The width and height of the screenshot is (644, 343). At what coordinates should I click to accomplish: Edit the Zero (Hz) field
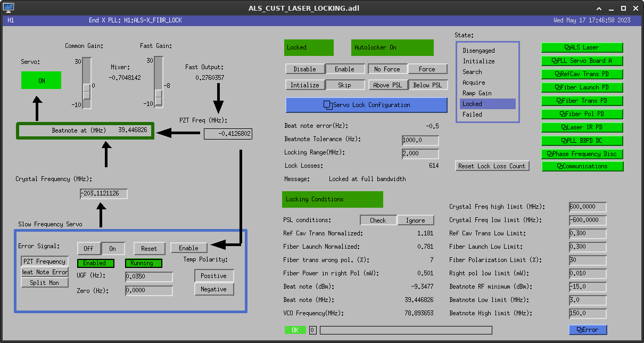point(149,291)
